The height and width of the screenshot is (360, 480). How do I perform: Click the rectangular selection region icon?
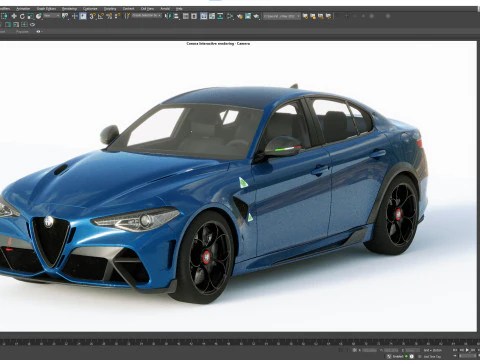coord(5,16)
